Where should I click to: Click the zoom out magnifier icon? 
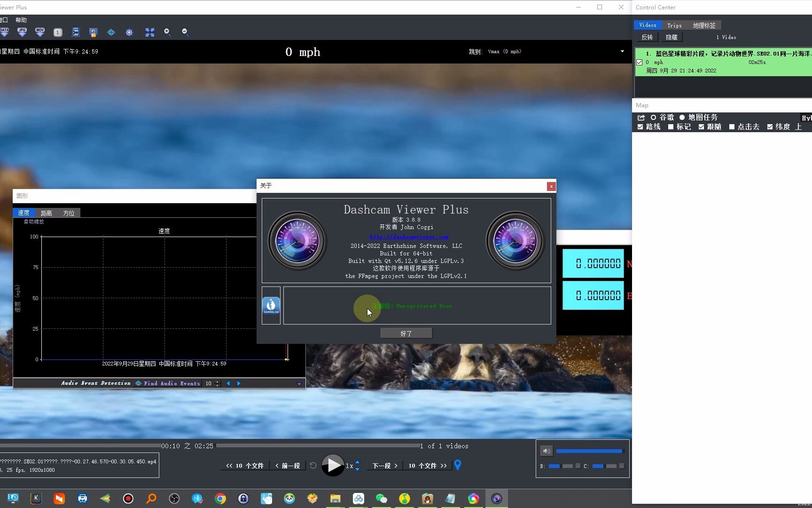pos(185,32)
